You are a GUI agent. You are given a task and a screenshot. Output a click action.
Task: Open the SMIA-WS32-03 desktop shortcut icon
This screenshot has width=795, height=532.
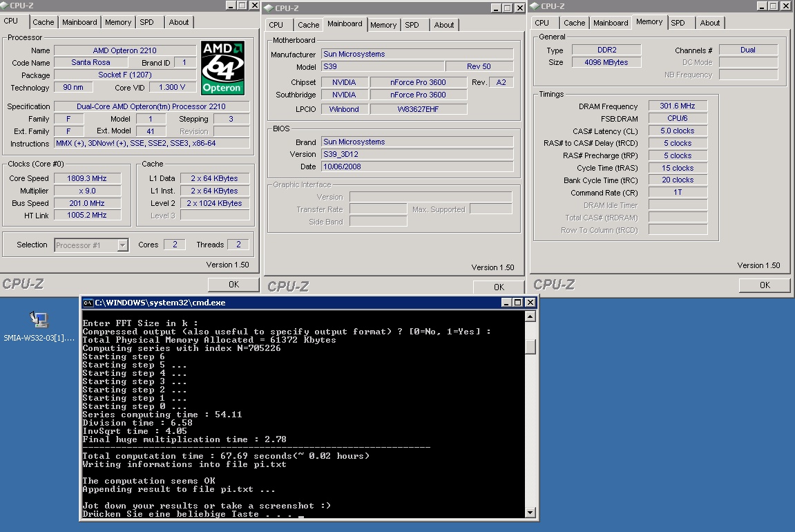[39, 319]
